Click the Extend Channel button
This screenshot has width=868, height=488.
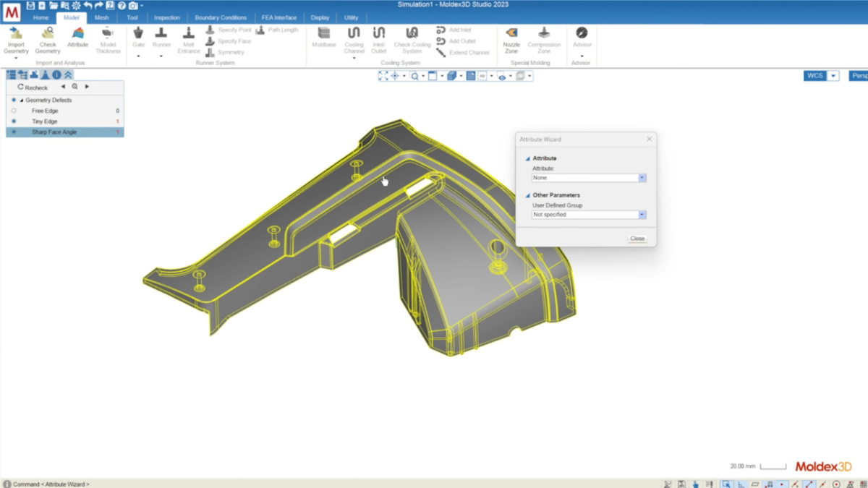pos(463,53)
